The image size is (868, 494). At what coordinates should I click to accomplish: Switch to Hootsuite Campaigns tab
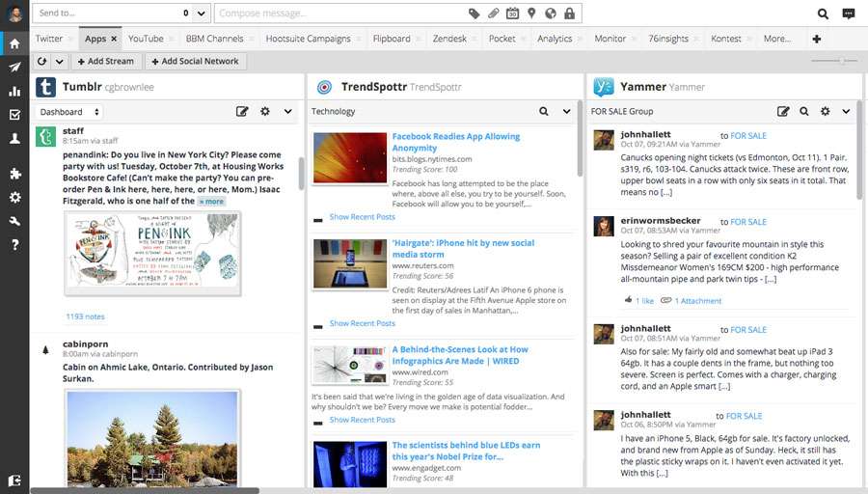(x=308, y=39)
